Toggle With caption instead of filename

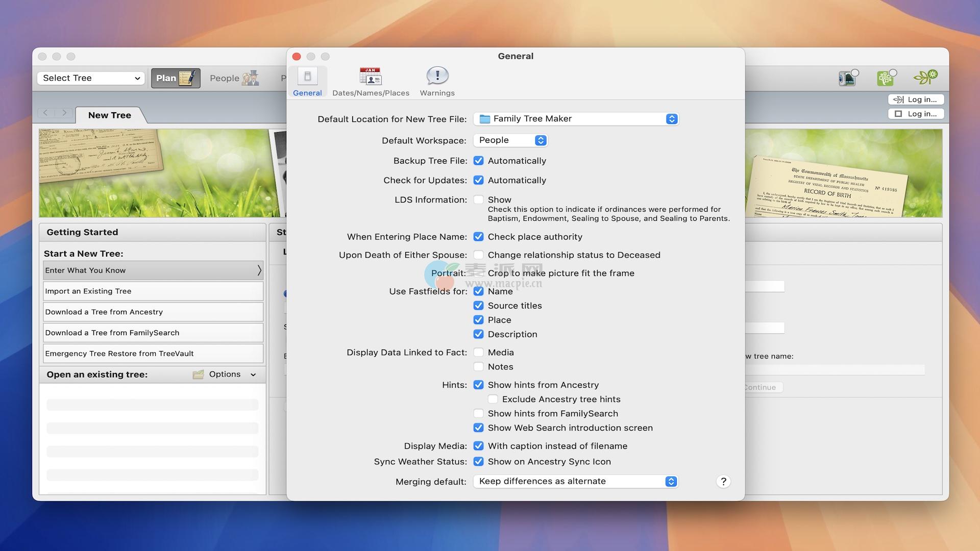pyautogui.click(x=478, y=446)
